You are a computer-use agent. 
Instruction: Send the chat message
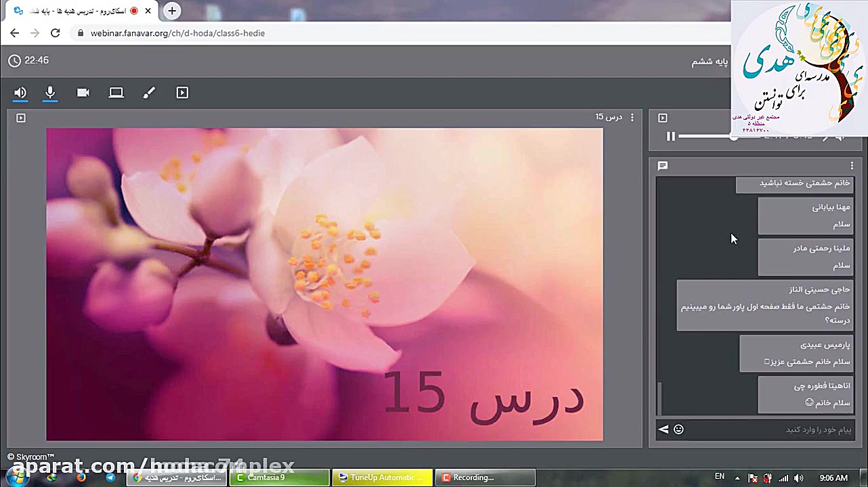point(664,430)
